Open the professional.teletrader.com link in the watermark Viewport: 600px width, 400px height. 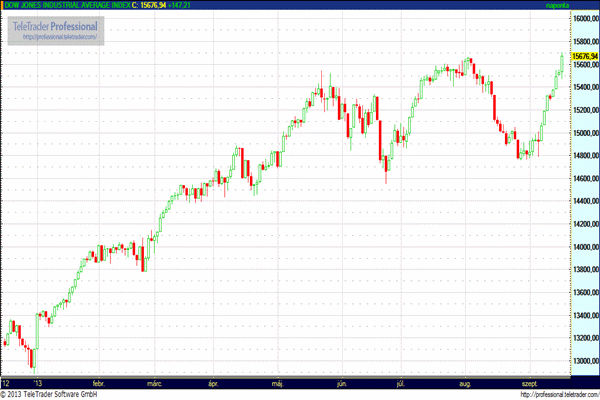59,36
